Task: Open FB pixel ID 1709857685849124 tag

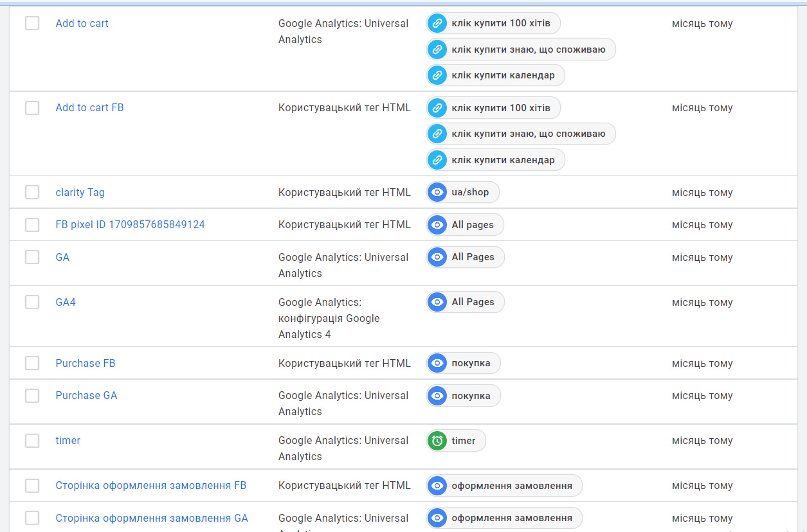Action: point(130,225)
